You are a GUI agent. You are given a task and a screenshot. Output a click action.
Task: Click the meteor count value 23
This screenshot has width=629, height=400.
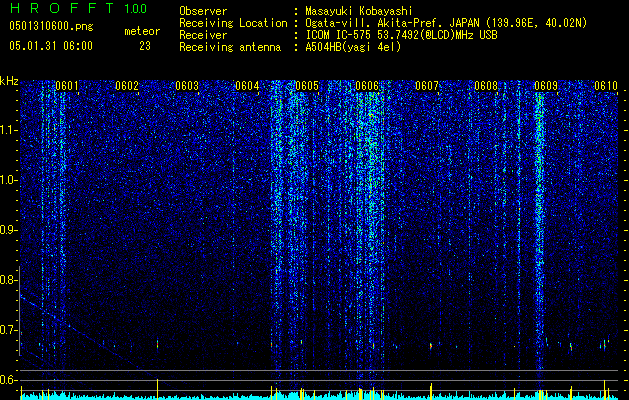(145, 46)
